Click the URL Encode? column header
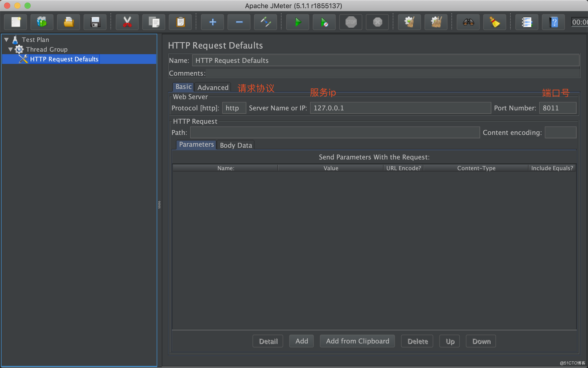 click(x=403, y=168)
